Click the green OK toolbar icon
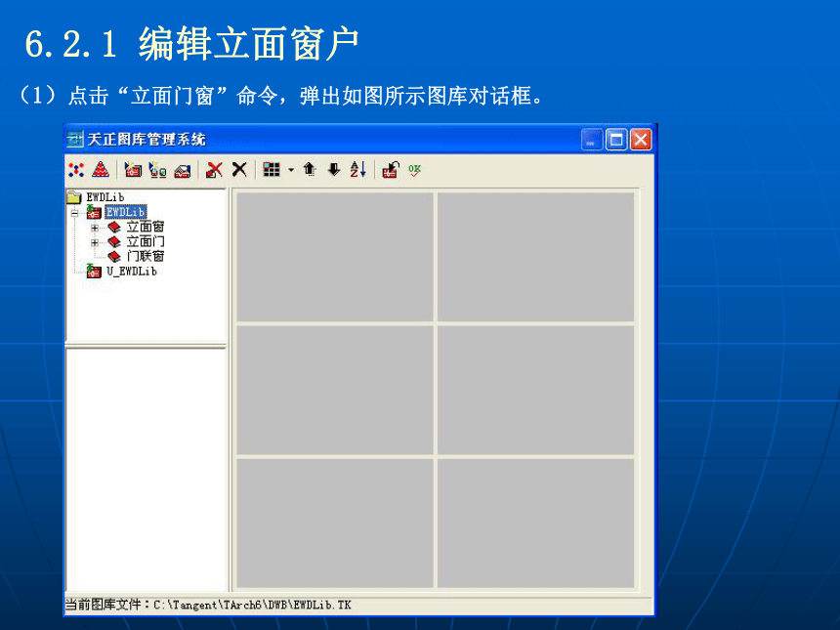Viewport: 840px width, 630px height. pos(415,170)
